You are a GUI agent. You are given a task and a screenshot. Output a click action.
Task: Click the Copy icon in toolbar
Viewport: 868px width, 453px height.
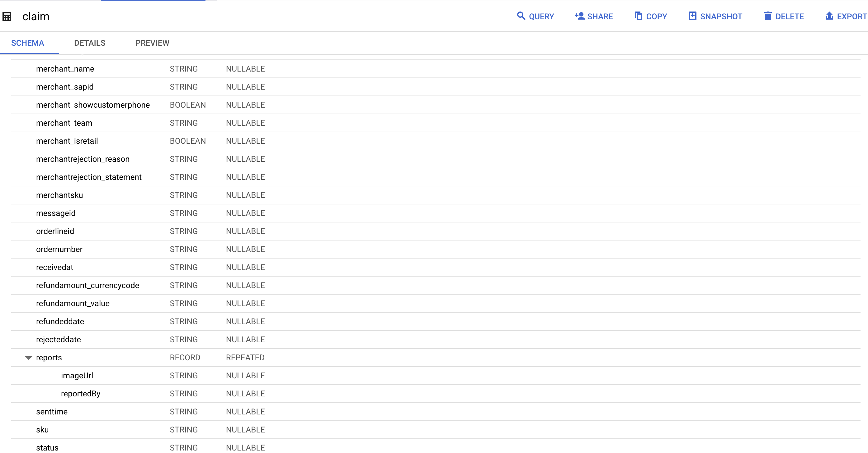[638, 16]
